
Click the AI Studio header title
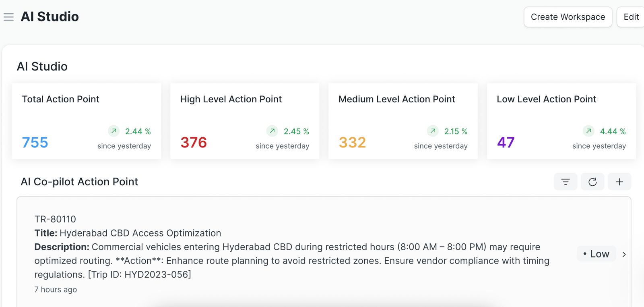click(50, 17)
